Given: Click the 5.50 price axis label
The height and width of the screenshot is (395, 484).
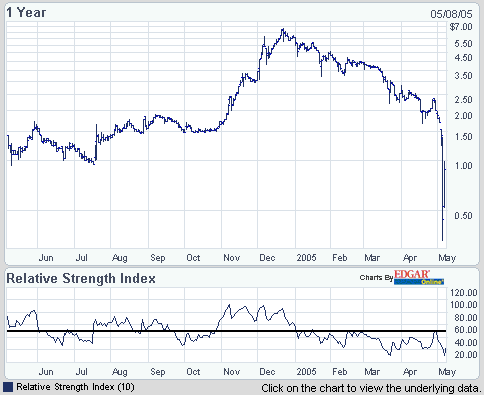Looking at the screenshot, I should coord(464,44).
